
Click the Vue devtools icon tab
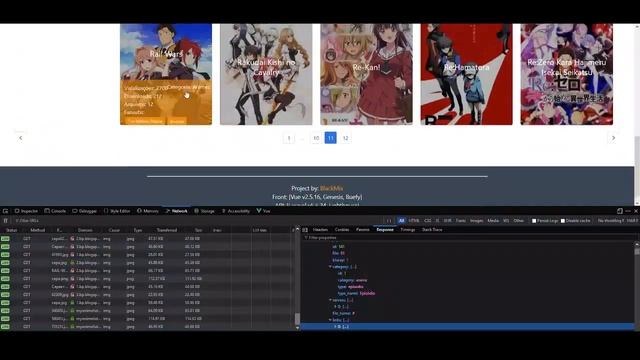click(x=263, y=211)
